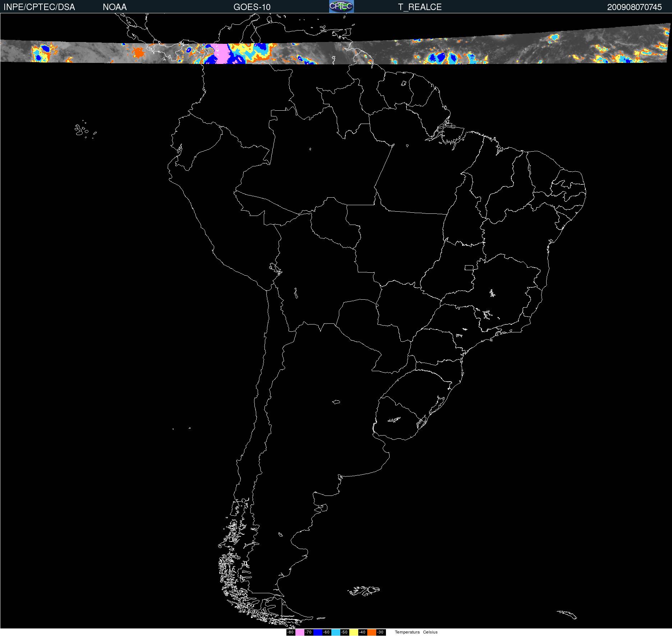Click the Temperatura Celsius legend text
Screen dimensions: 672x636
(x=416, y=632)
